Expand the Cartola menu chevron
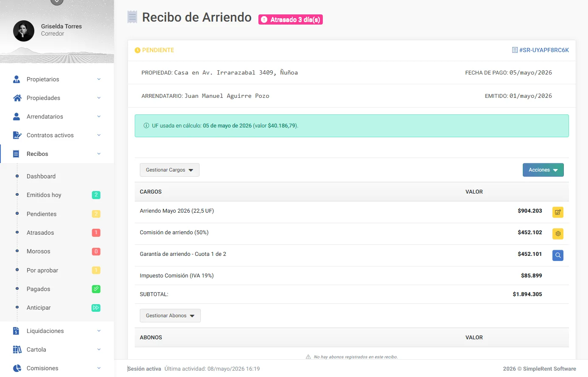This screenshot has height=377, width=588. point(99,349)
